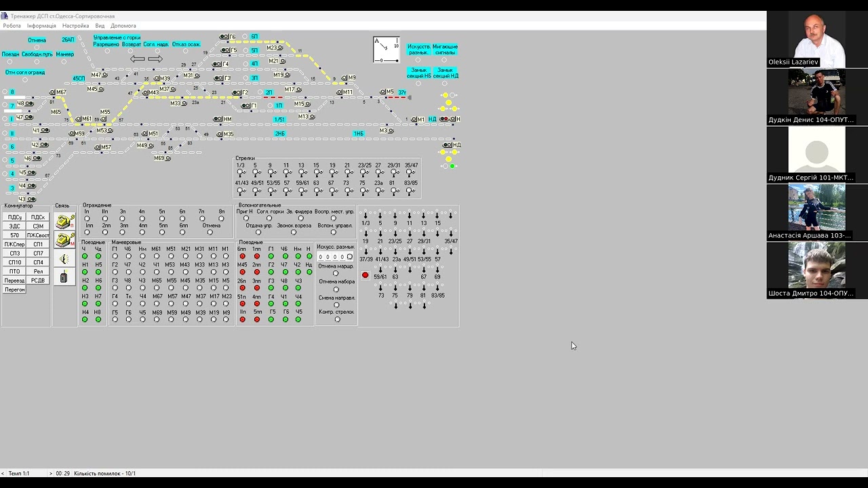This screenshot has width=868, height=488.
Task: Click the ammeter gauge on the diagram
Action: [x=387, y=50]
